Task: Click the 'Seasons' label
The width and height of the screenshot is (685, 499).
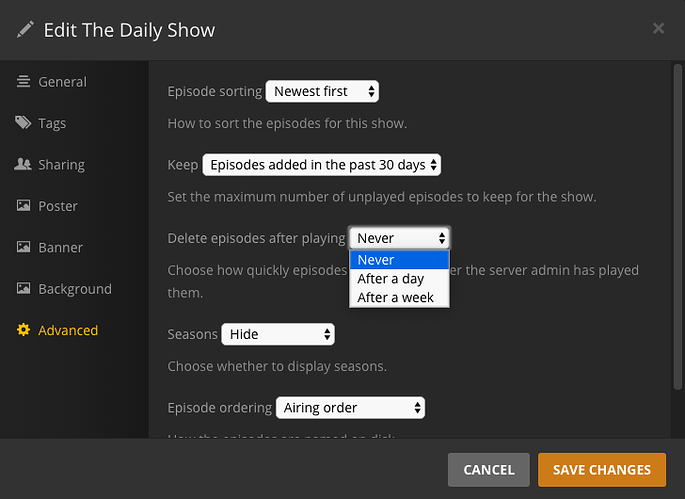Action: pyautogui.click(x=192, y=334)
